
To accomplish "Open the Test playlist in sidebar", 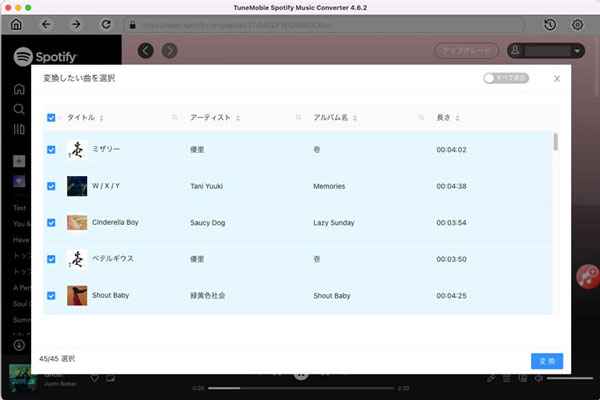I will coord(20,208).
